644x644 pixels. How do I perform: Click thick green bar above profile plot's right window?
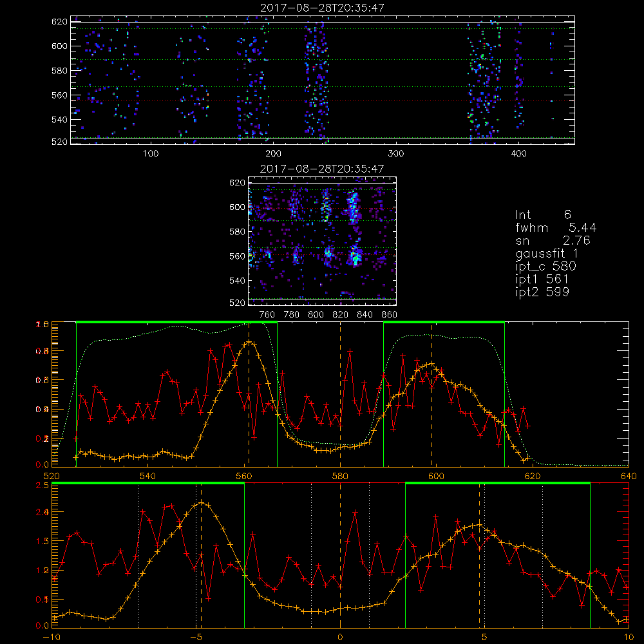(x=444, y=322)
